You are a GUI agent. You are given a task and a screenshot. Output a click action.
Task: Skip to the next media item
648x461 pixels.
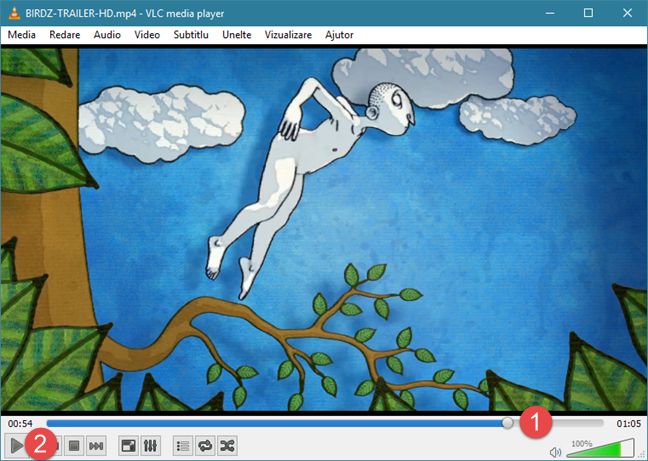[96, 446]
